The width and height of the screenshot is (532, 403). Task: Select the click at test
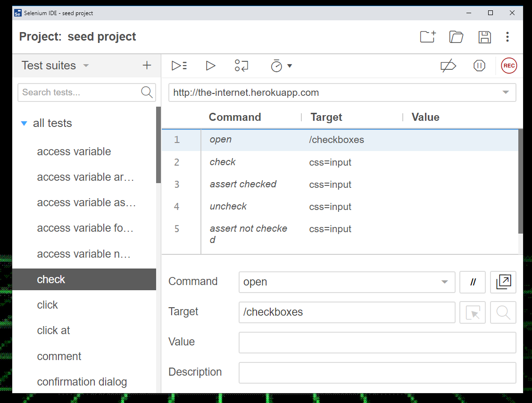[84, 330]
